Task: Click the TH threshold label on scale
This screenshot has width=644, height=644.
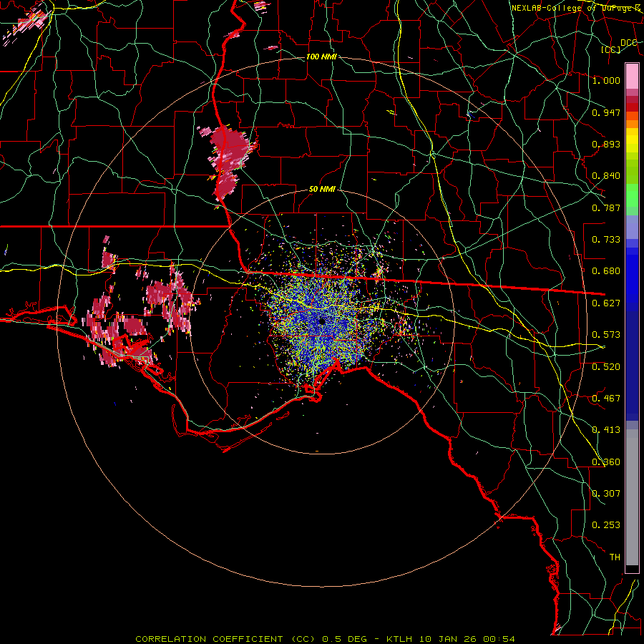Action: tap(615, 557)
